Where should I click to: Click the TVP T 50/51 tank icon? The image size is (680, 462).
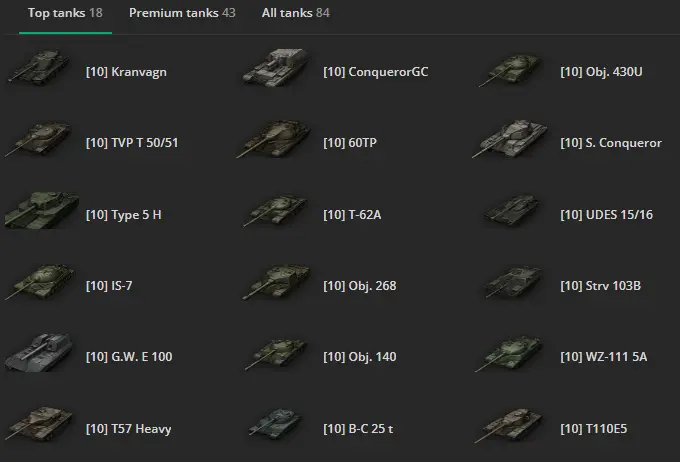(x=38, y=139)
